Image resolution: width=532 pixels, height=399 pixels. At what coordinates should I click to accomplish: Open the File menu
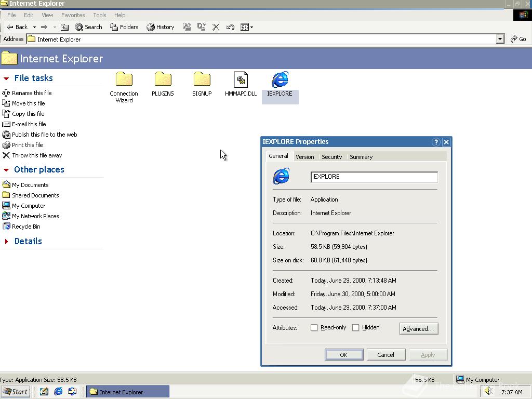[x=11, y=15]
